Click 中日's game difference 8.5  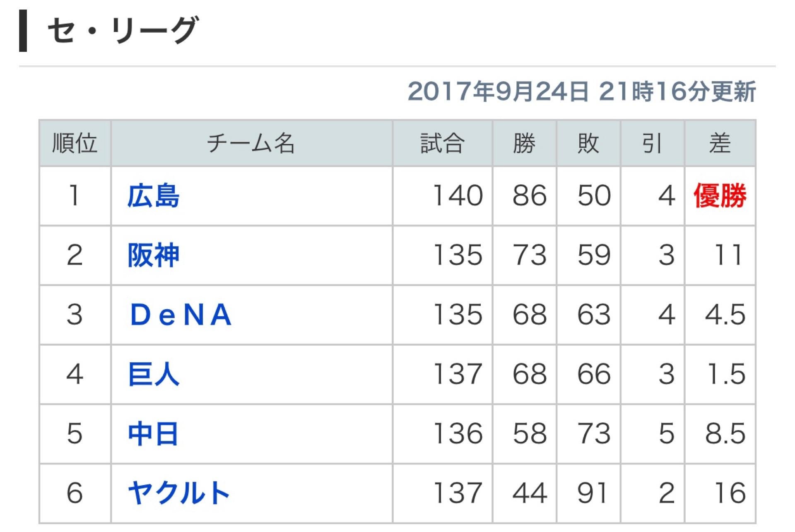click(725, 434)
